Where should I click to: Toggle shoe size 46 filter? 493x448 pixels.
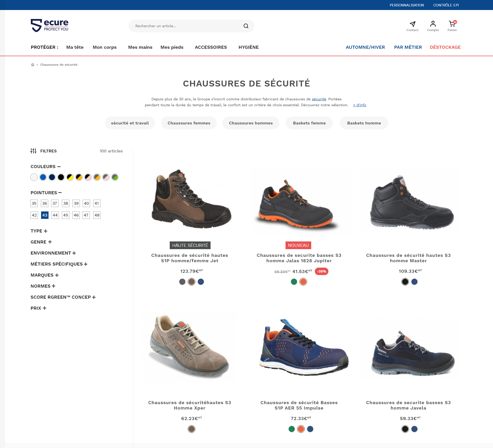pos(76,215)
